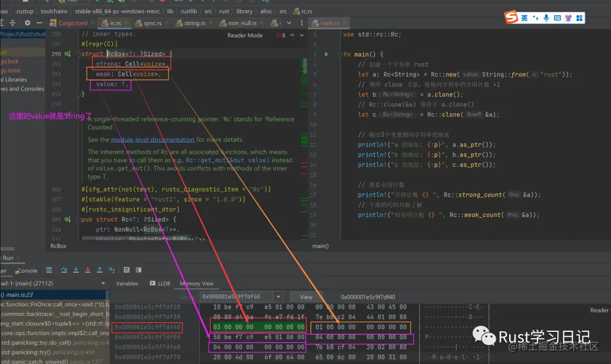611x364 pixels.
Task: Close the rc.rs editor tab
Action: (x=126, y=23)
